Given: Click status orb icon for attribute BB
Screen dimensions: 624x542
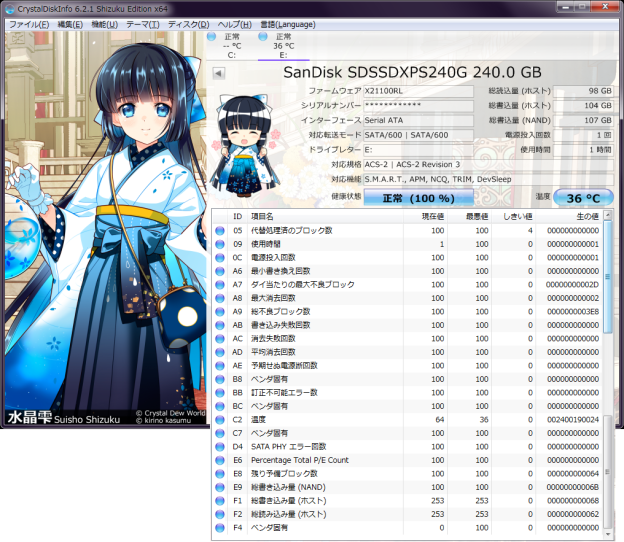Looking at the screenshot, I should 220,393.
